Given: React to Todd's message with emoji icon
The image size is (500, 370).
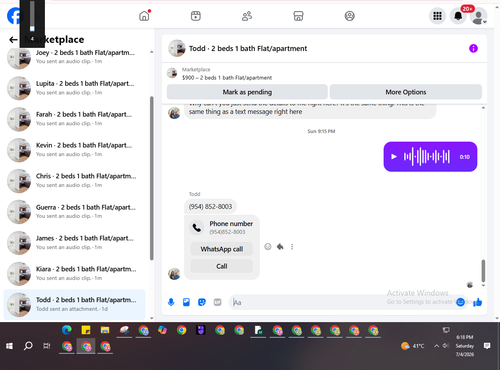Looking at the screenshot, I should pyautogui.click(x=268, y=246).
